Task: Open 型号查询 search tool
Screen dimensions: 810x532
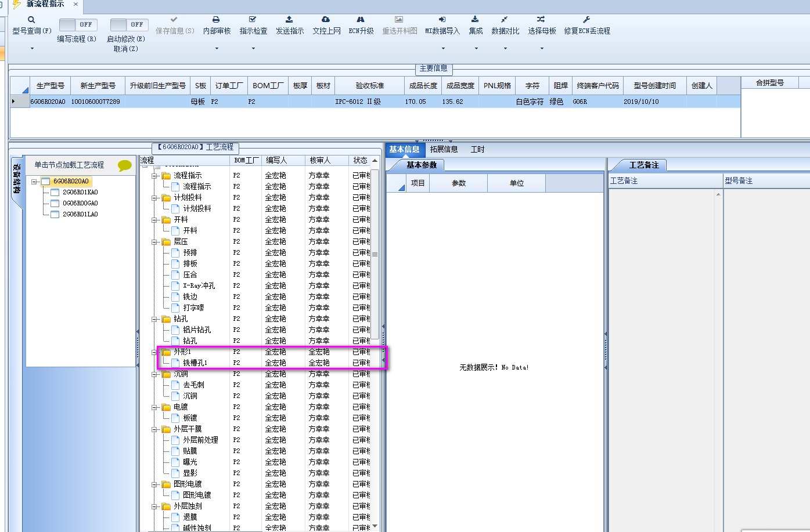Action: [31, 20]
